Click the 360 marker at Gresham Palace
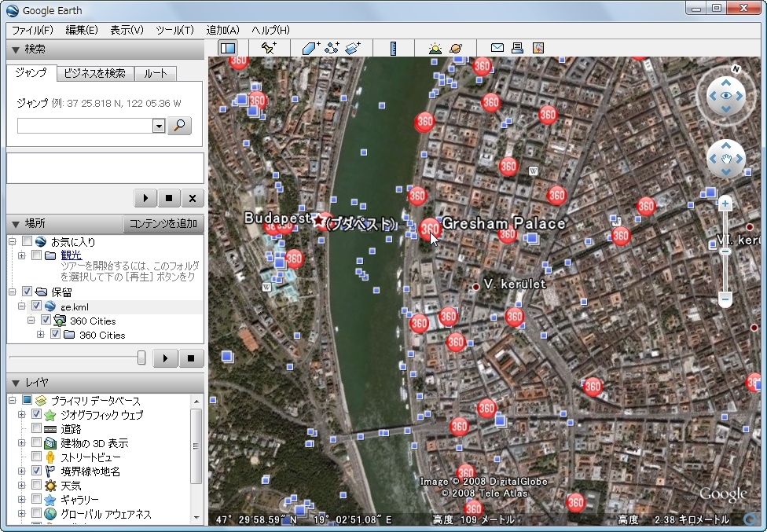 tap(430, 229)
